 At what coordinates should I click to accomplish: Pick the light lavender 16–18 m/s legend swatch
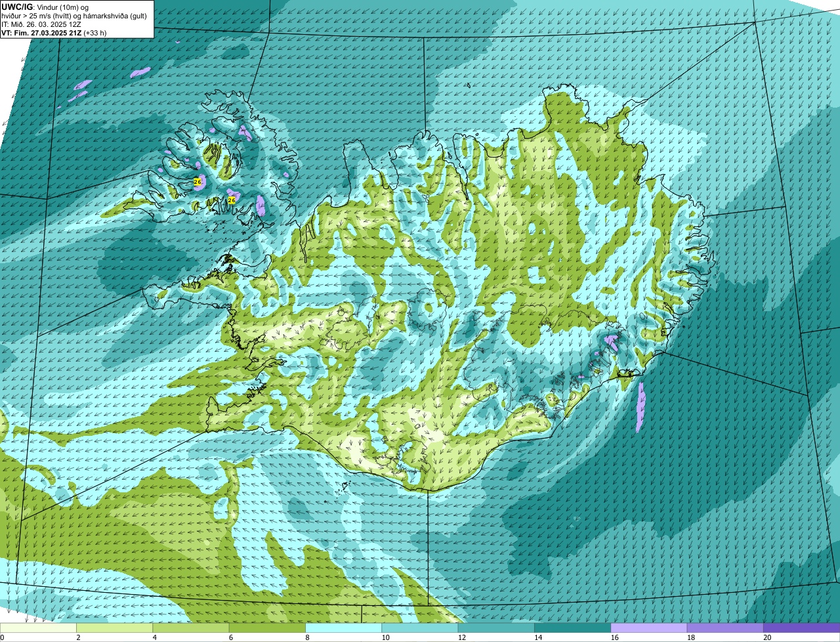click(x=649, y=628)
